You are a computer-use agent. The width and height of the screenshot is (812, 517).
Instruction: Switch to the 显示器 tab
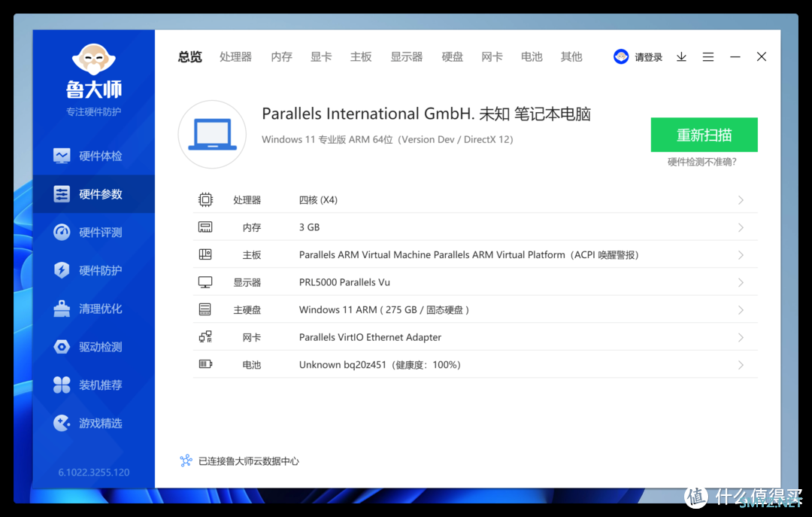point(407,57)
